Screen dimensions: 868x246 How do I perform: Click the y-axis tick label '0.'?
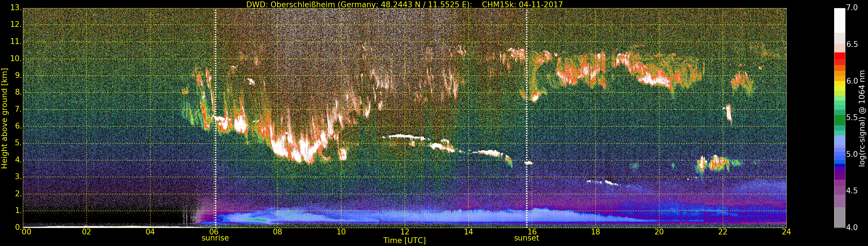click(x=18, y=227)
